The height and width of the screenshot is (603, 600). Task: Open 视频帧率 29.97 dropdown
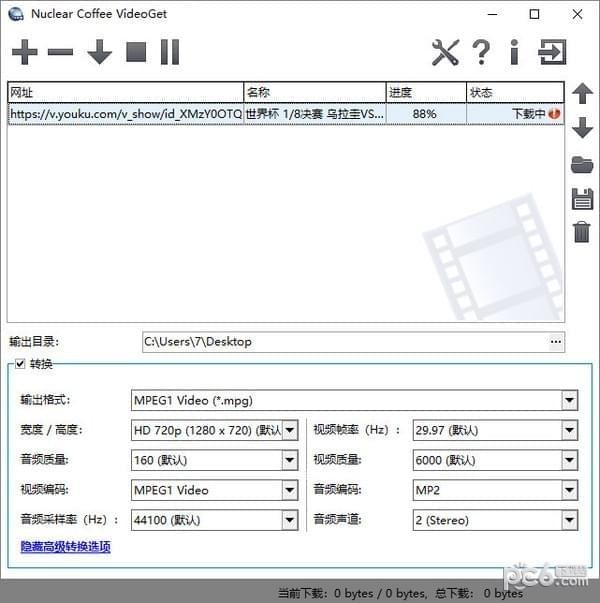569,430
